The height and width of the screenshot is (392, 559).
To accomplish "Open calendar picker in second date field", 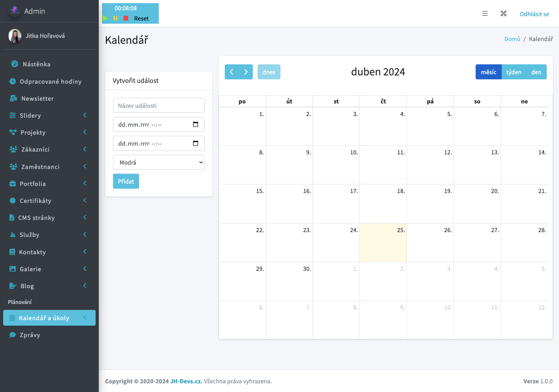I will click(x=196, y=143).
